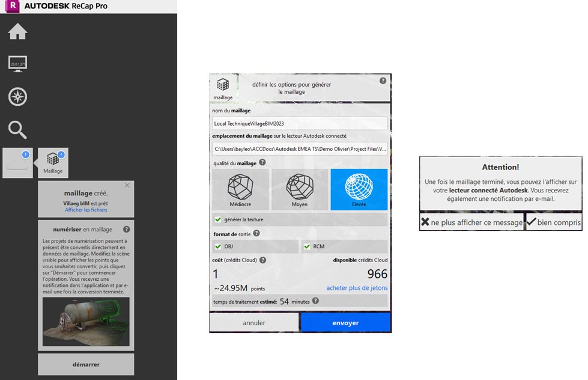Click the maillage tab icon in dialog
This screenshot has width=588, height=380.
(223, 88)
